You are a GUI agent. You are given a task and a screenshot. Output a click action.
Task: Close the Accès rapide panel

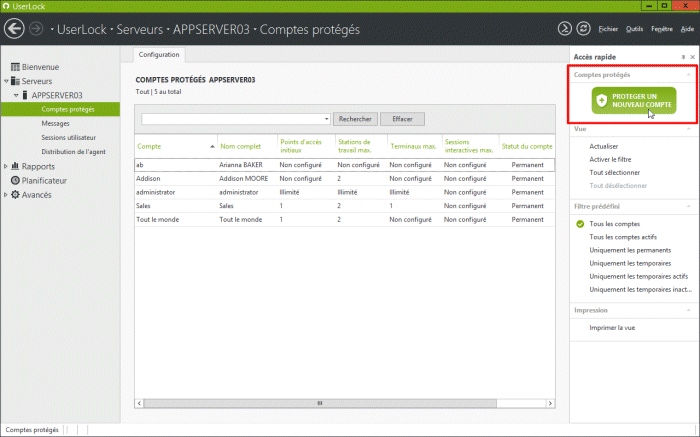[x=692, y=57]
